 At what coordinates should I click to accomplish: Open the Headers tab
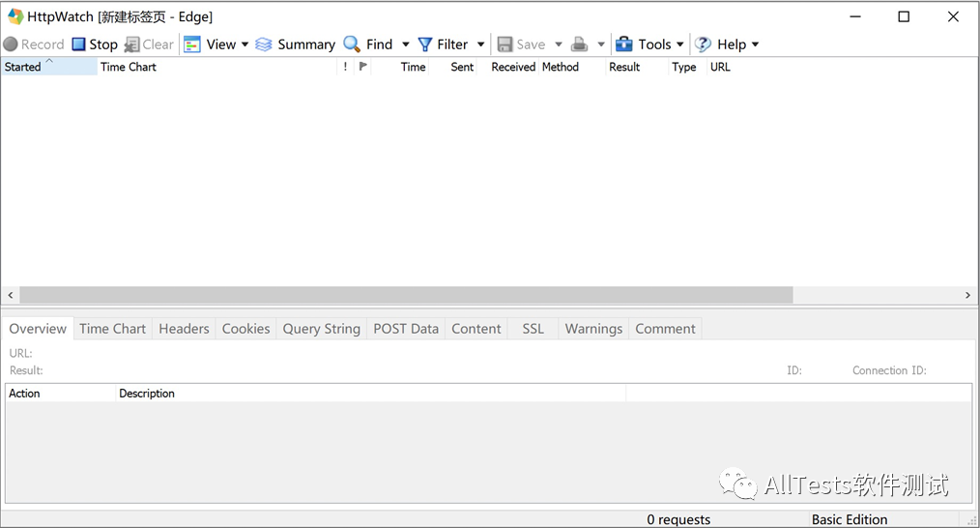[x=184, y=329]
